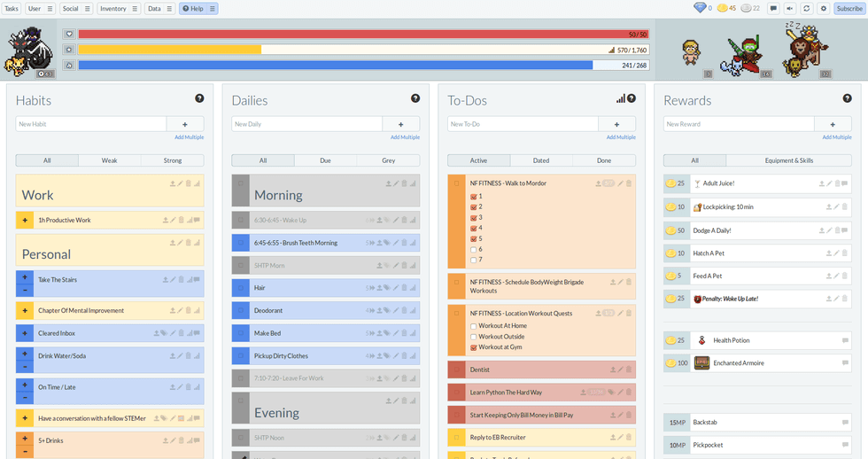Click the Subscribe button

(x=849, y=8)
